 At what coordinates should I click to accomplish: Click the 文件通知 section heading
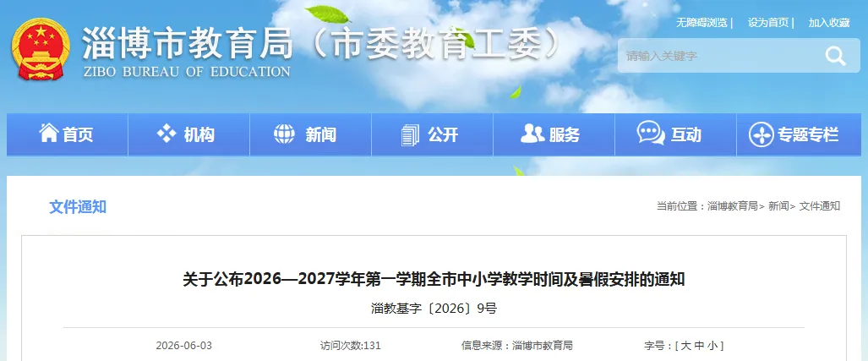click(x=78, y=207)
